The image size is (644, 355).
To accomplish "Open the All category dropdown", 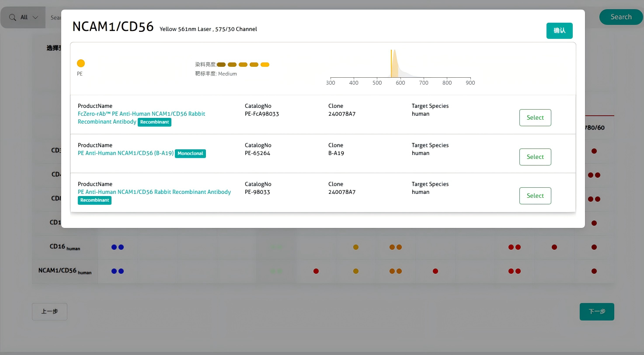I will 29,17.
